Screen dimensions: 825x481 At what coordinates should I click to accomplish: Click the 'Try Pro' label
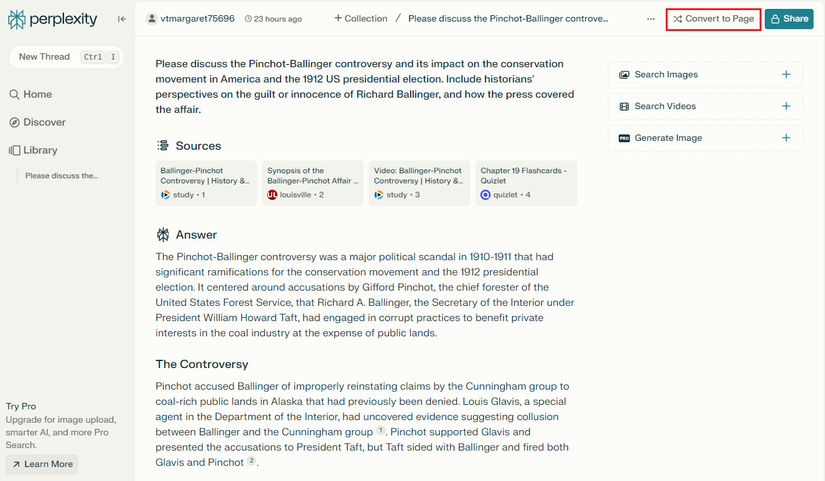21,406
